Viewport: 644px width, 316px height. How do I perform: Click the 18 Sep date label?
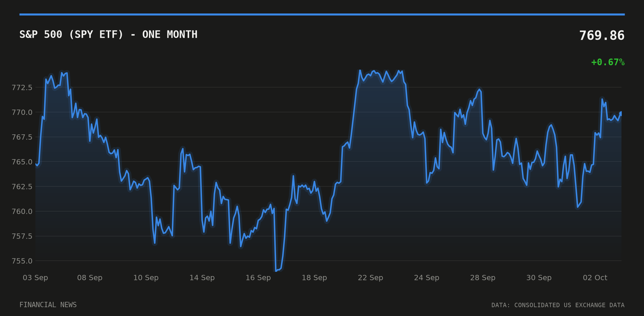tap(314, 278)
